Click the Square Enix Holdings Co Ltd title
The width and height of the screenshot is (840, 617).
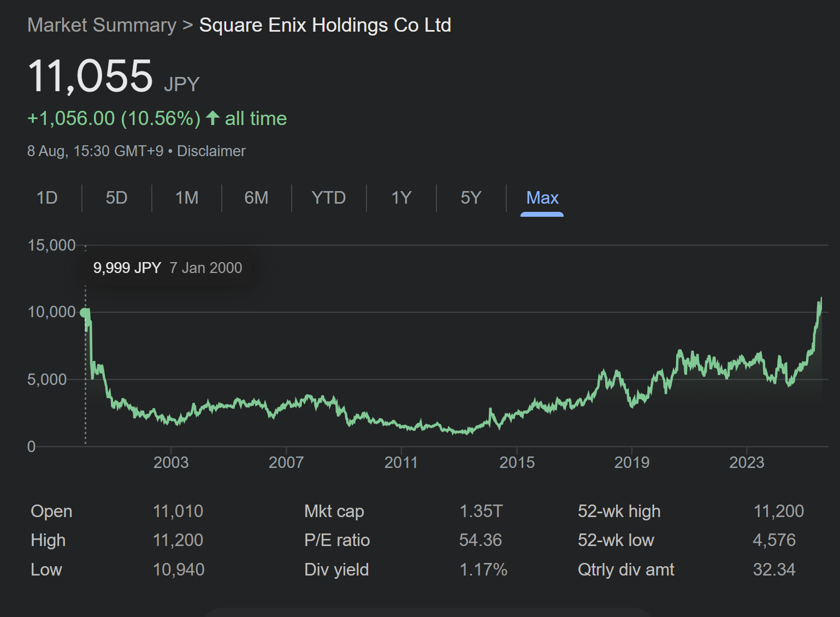(325, 25)
